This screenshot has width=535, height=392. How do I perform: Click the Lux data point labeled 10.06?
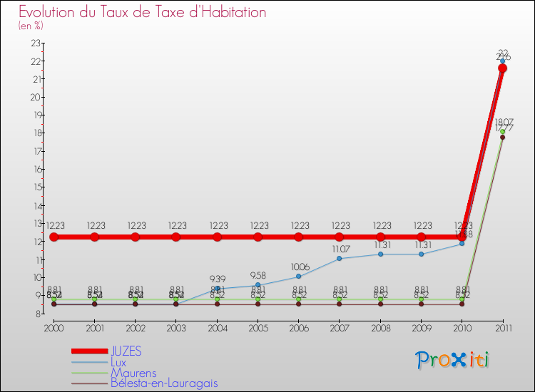299,276
